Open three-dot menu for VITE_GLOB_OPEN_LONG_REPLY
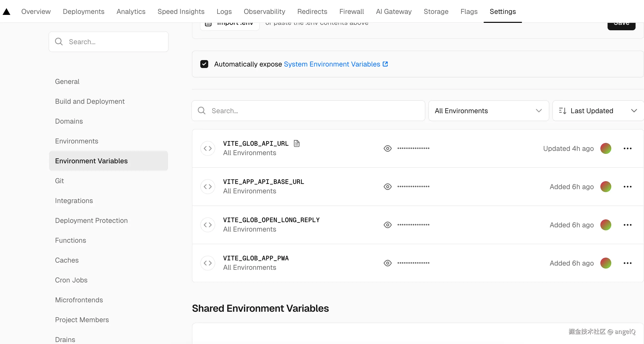The height and width of the screenshot is (344, 644). (x=627, y=225)
